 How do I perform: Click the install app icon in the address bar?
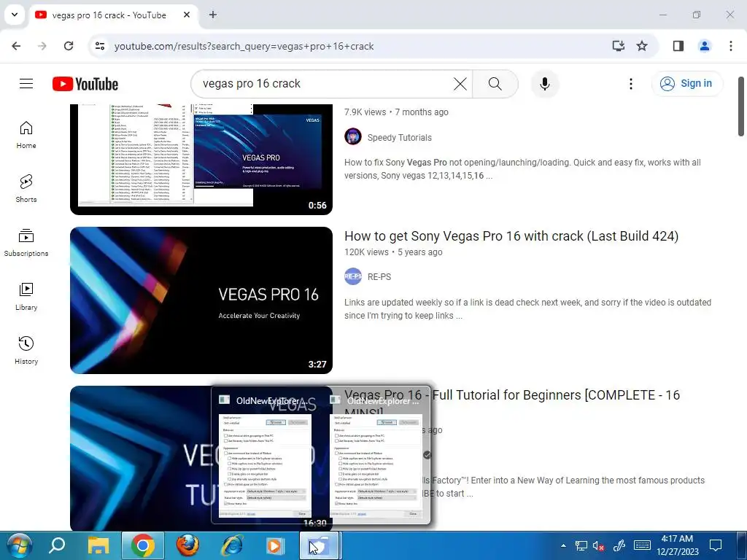pos(619,46)
